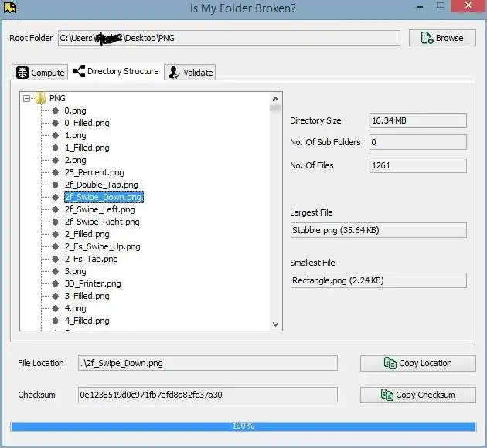The height and width of the screenshot is (448, 487).
Task: Select 2_Fs_Swipe_Up.png in the tree
Action: click(103, 246)
